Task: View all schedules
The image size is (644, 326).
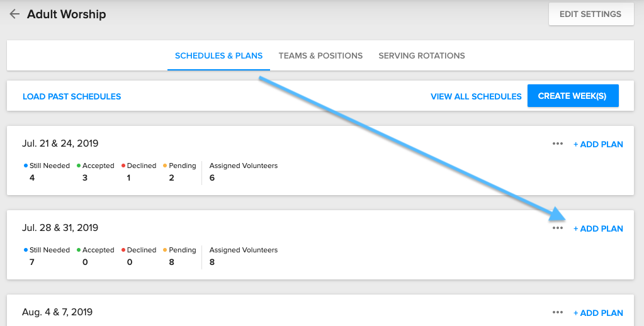Action: (x=476, y=97)
